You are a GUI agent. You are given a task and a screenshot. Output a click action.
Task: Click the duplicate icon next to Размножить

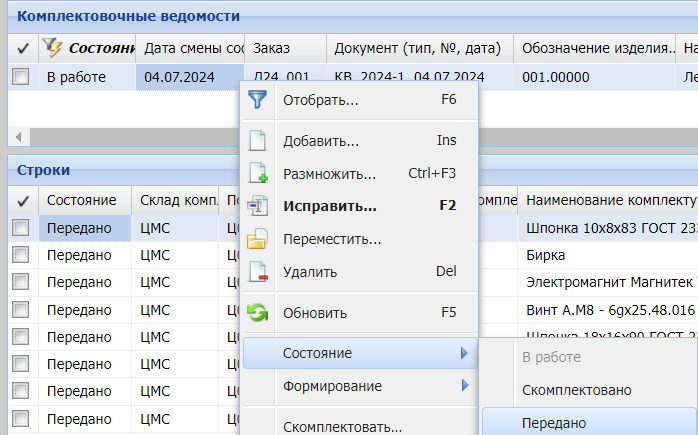point(258,173)
